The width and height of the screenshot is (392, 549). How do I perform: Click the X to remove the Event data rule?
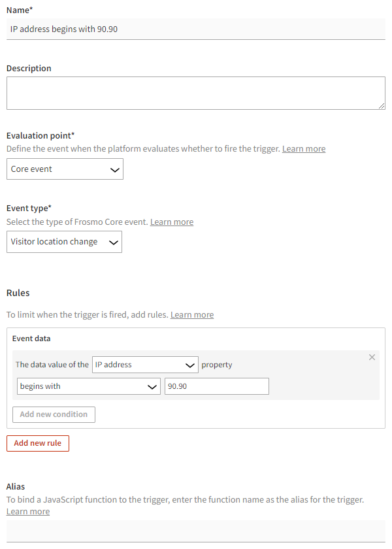pyautogui.click(x=372, y=358)
